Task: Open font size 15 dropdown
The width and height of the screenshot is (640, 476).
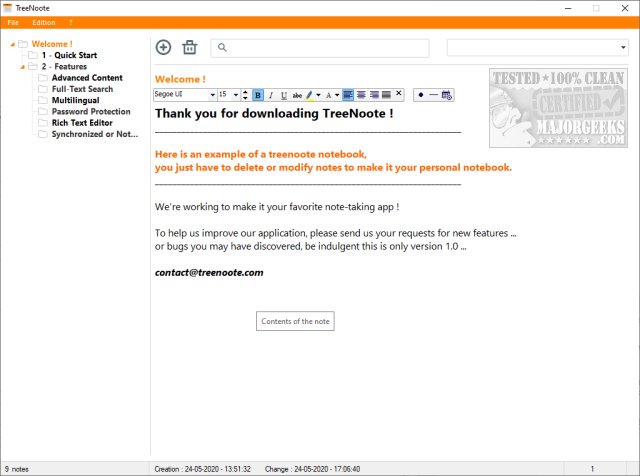Action: tap(236, 95)
